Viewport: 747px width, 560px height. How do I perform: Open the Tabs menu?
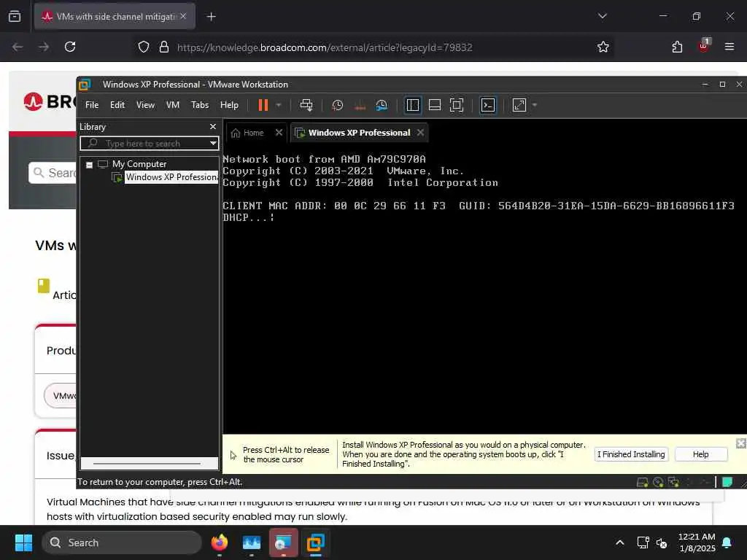pyautogui.click(x=200, y=105)
